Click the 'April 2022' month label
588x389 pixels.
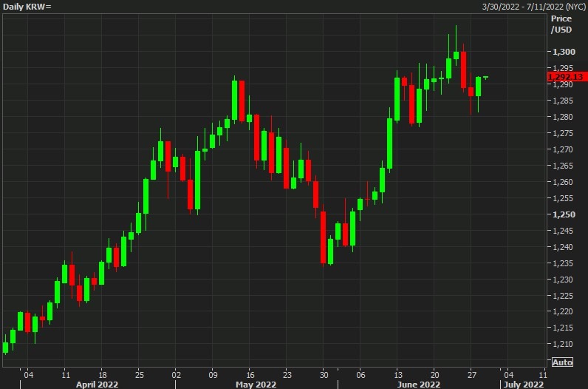click(x=97, y=385)
